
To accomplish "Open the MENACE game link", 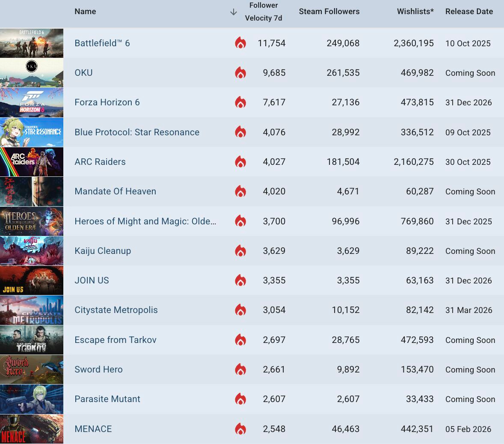I will 93,429.
